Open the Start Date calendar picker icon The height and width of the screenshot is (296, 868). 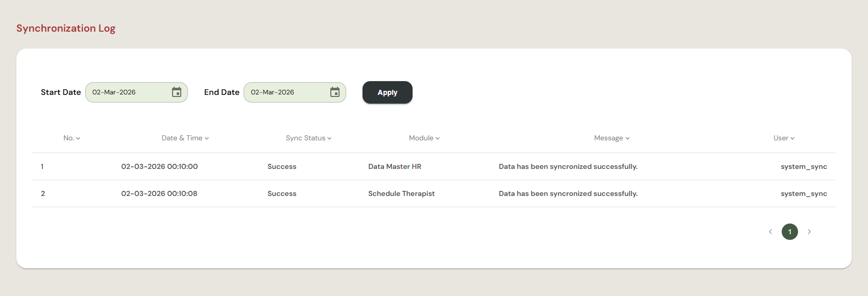coord(177,92)
